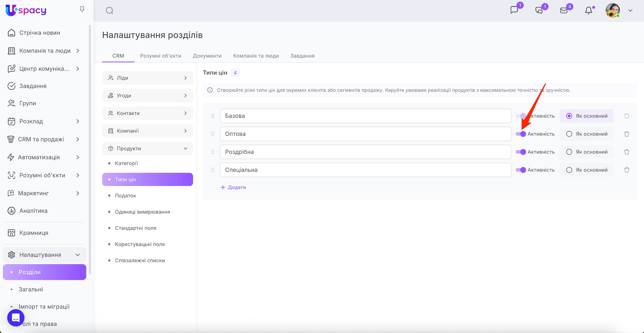Click trash icon for Спеціальна row
The height and width of the screenshot is (333, 644).
pyautogui.click(x=626, y=170)
